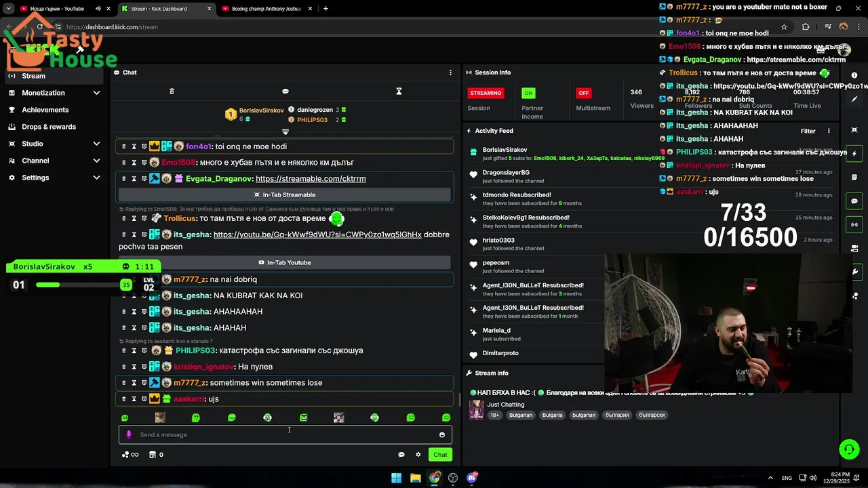Viewport: 868px width, 488px height.
Task: Click shield icon beside Evgata_Draganov's message
Action: click(x=144, y=179)
